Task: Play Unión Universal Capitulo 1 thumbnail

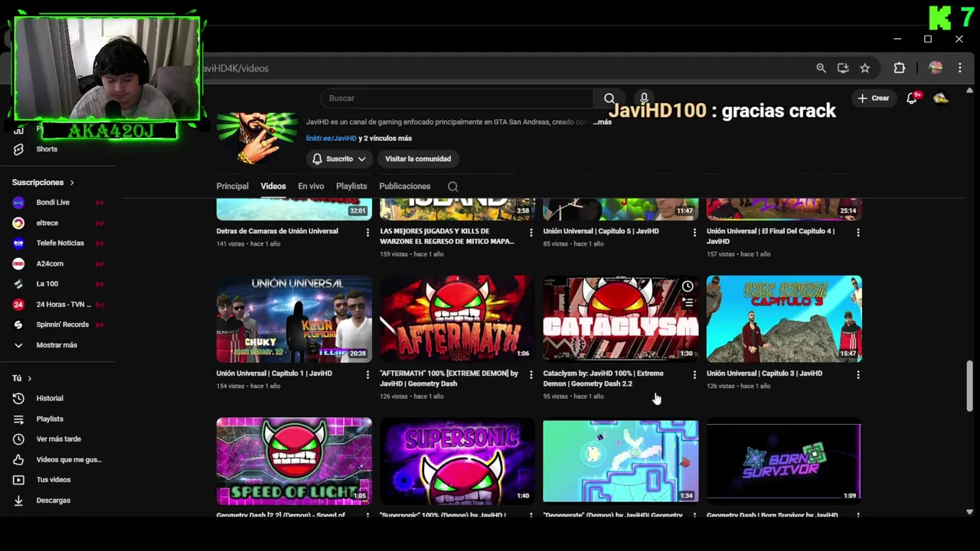Action: coord(294,318)
